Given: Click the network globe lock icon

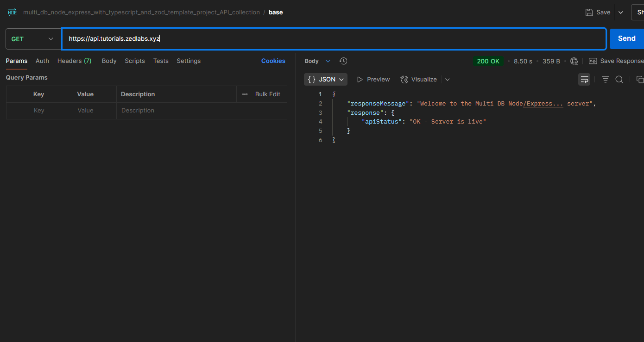Looking at the screenshot, I should click(575, 61).
